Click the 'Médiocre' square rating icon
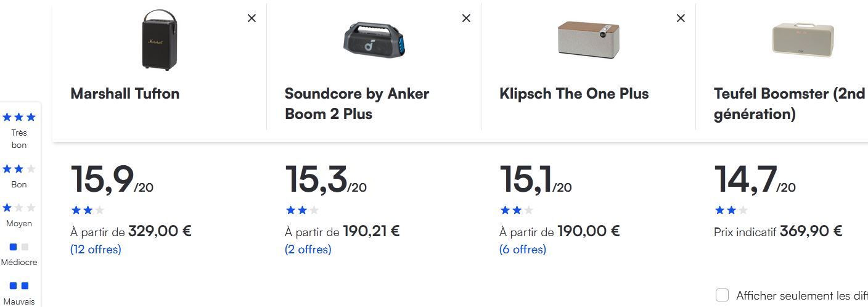The image size is (868, 307). [x=19, y=247]
